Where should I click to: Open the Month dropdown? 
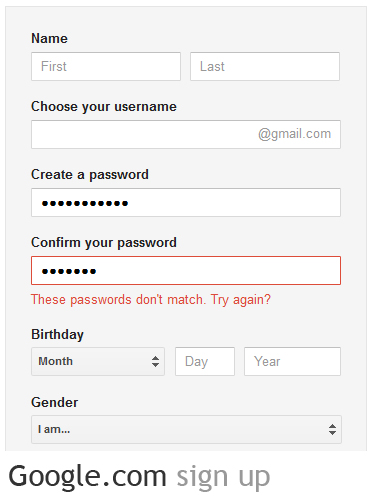pyautogui.click(x=98, y=361)
